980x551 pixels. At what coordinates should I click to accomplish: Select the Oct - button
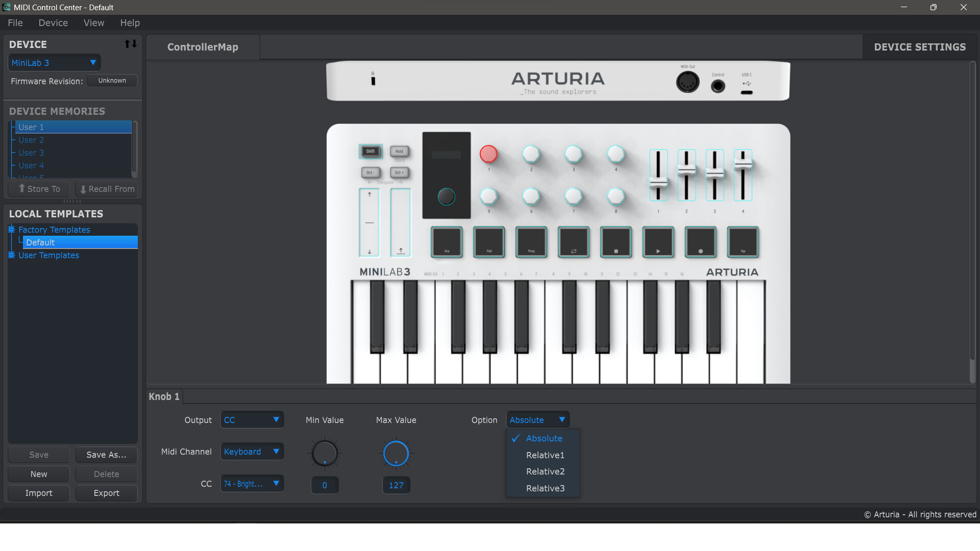click(x=371, y=172)
